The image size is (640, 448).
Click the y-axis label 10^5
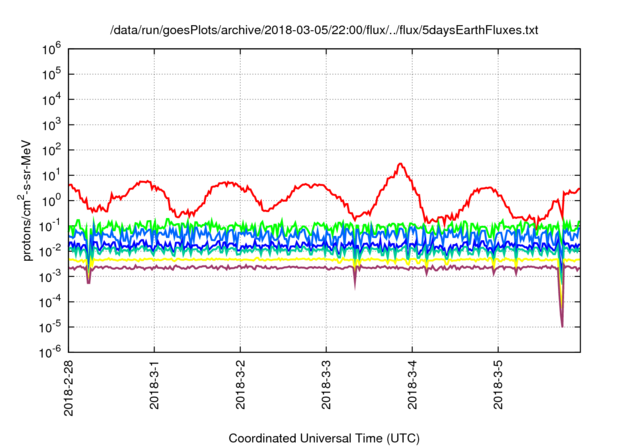pos(52,75)
